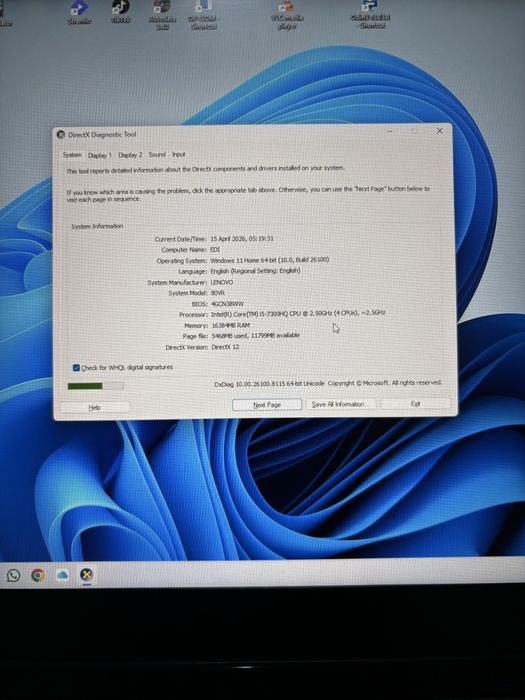525x700 pixels.
Task: Click the DirectX Diagnostic taskbar icon
Action: pyautogui.click(x=86, y=575)
